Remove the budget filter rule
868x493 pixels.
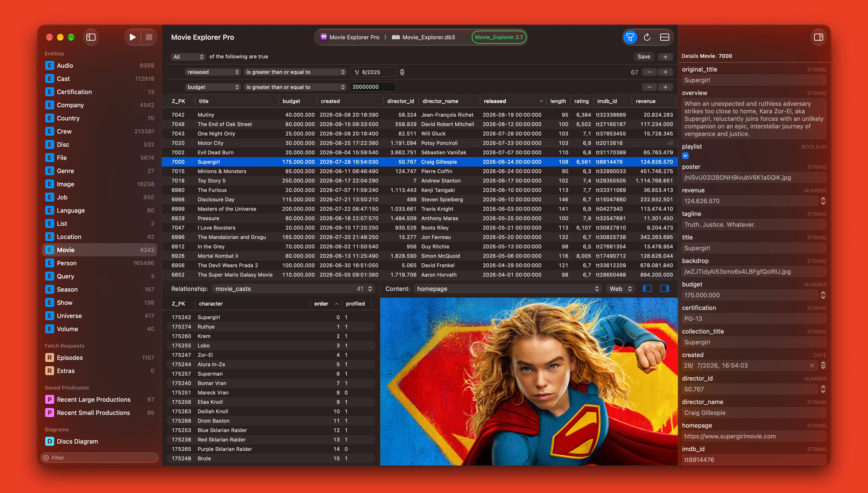tap(649, 87)
